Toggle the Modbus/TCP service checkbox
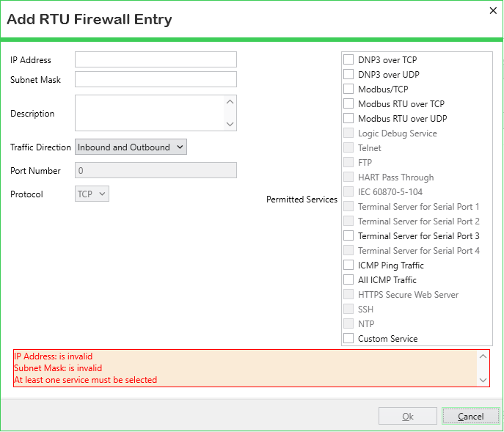 pos(348,89)
